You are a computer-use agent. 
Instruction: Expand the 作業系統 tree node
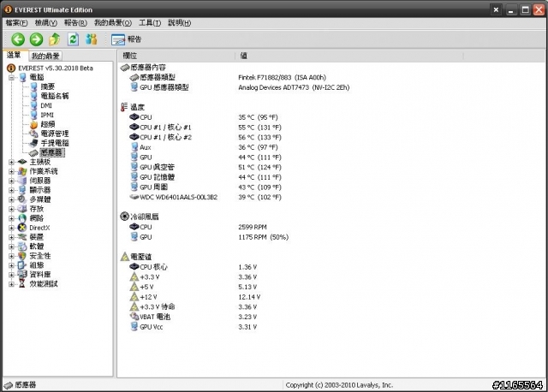[x=11, y=171]
